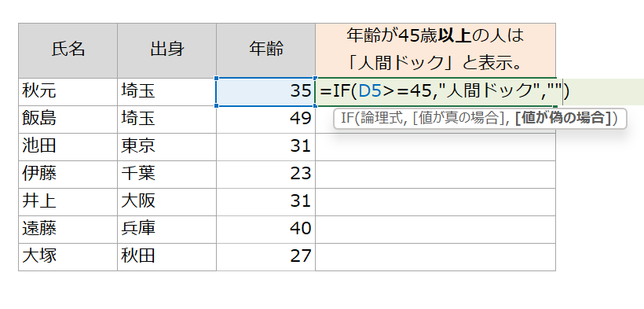Select the 出身 header cell
Screen dimensions: 644x309
click(x=166, y=50)
